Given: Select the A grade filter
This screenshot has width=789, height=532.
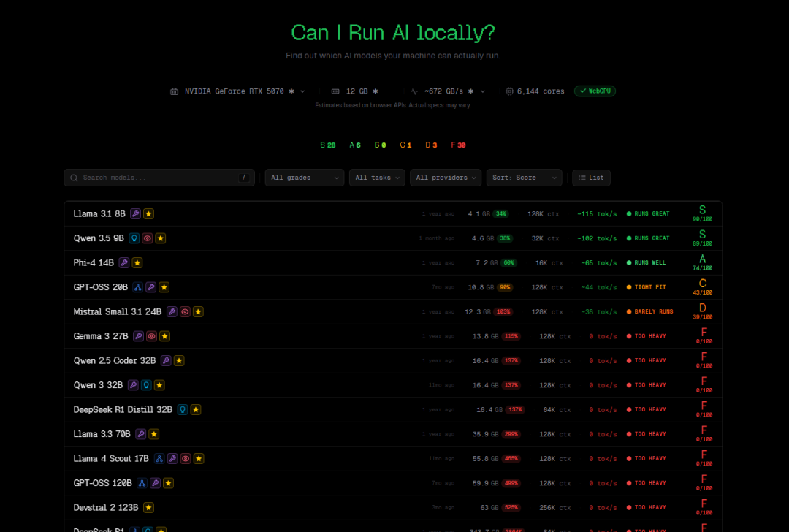Looking at the screenshot, I should [x=355, y=145].
